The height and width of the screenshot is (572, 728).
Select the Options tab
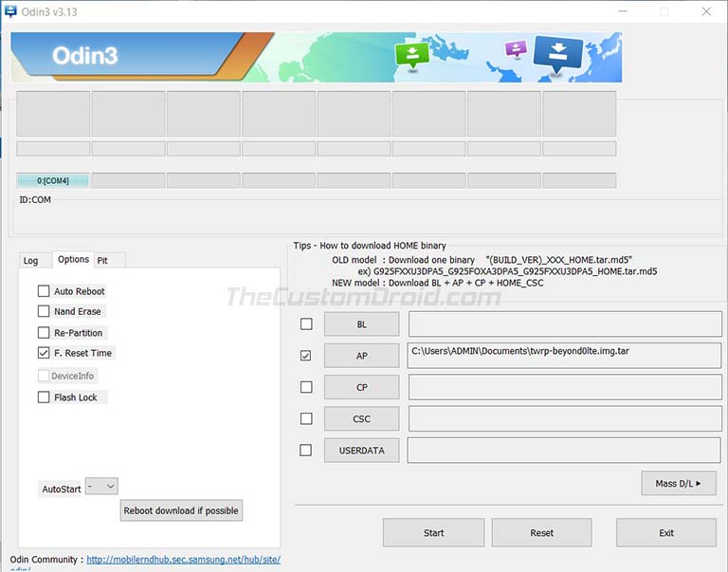pos(73,259)
